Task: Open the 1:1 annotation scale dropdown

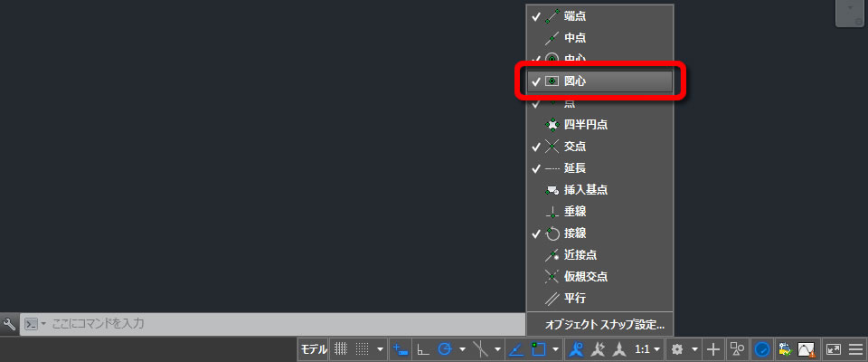Action: [647, 349]
